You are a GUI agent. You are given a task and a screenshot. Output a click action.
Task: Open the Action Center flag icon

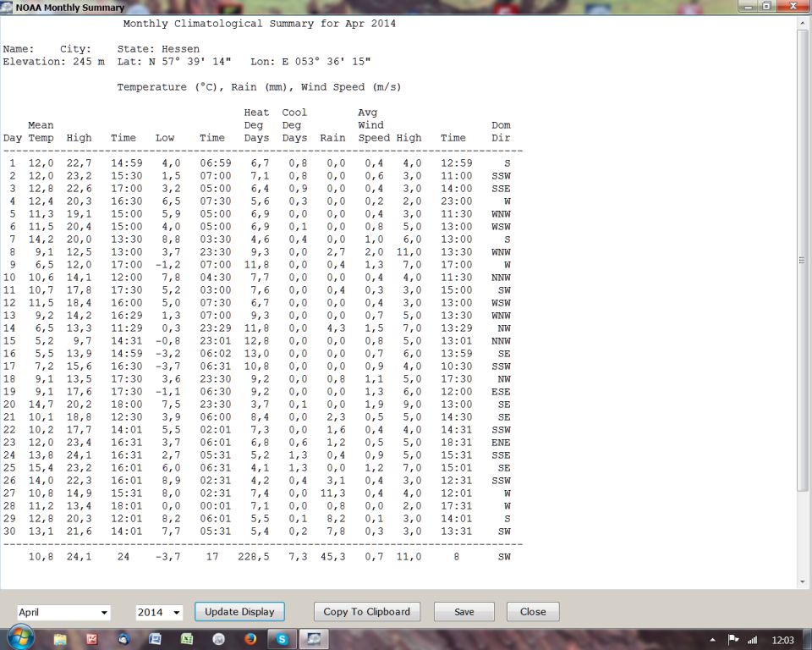pos(732,640)
